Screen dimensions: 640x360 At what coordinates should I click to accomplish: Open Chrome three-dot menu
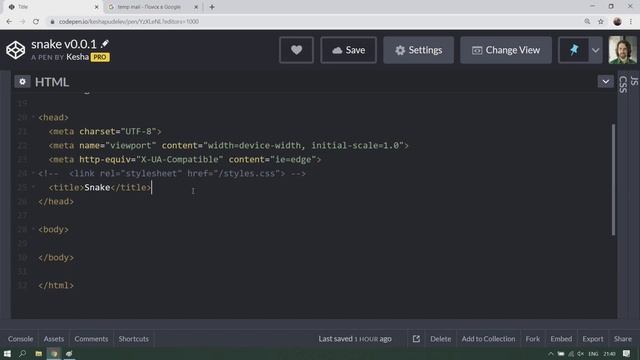point(631,22)
